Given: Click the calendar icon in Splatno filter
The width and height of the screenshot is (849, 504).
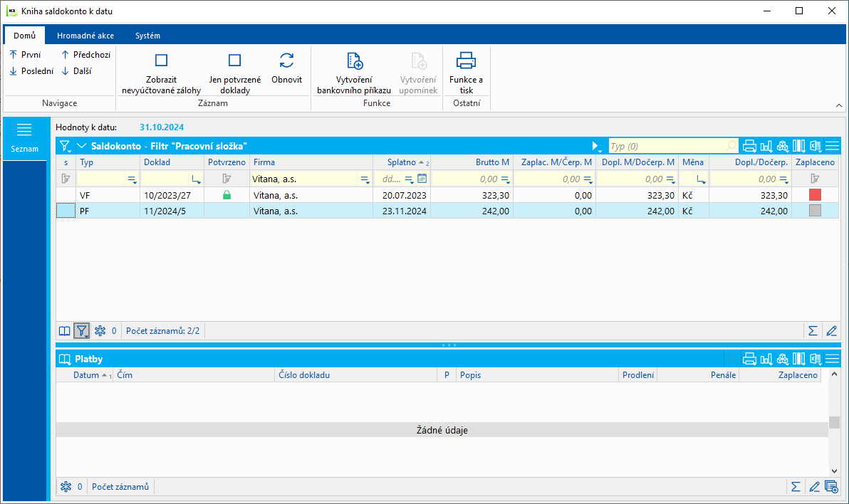Looking at the screenshot, I should pos(422,179).
